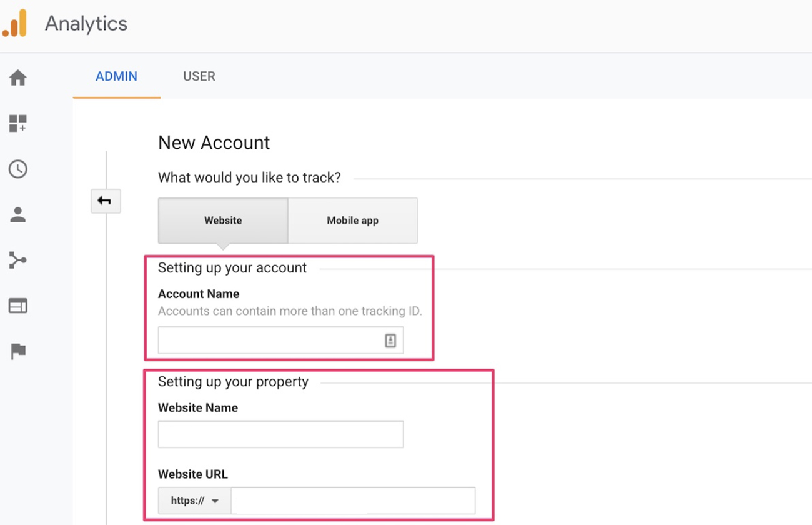Open Real-time clock sidebar icon
Viewport: 812px width, 525px height.
tap(18, 169)
